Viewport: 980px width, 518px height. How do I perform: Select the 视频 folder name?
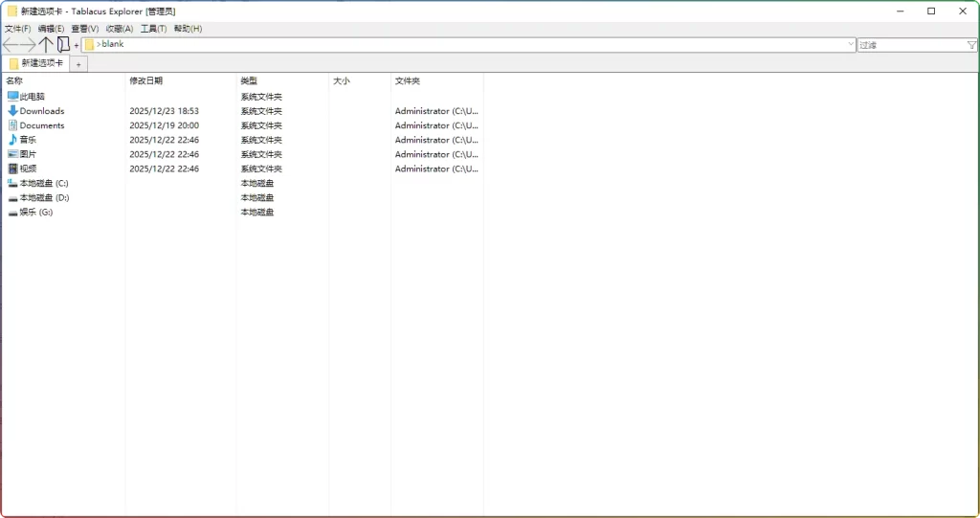(28, 169)
